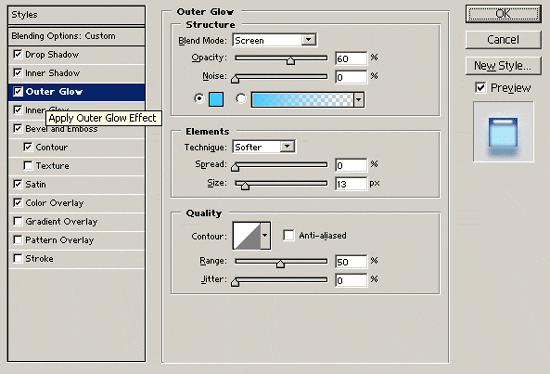
Task: Open the Color Overlay settings row
Action: point(76,203)
